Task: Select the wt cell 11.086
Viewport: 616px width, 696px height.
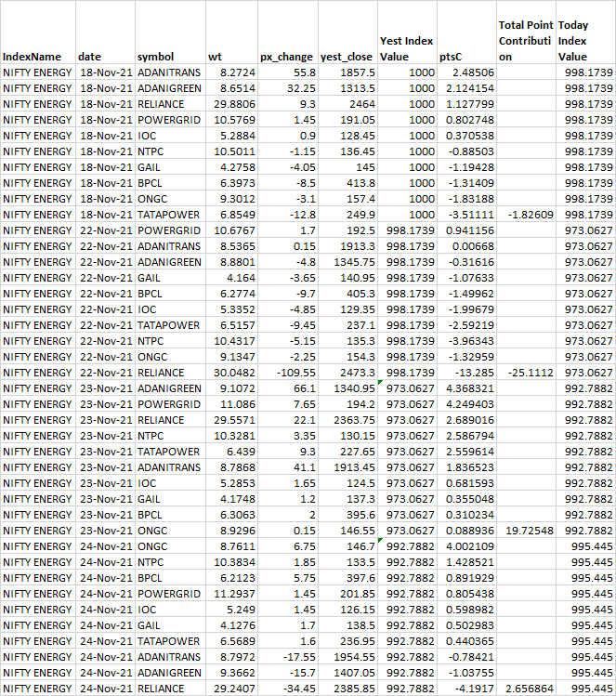Action: [x=238, y=404]
